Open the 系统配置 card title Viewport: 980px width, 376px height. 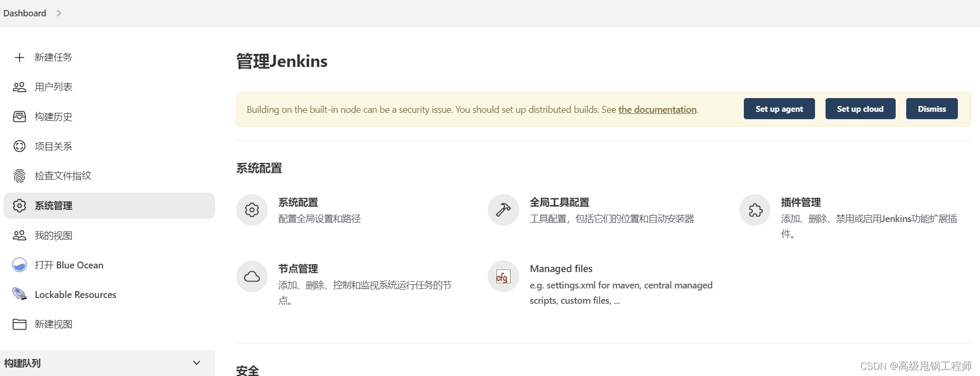pos(298,203)
